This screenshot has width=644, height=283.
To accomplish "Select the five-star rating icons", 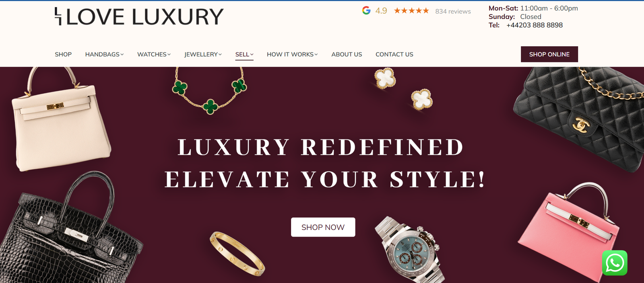I will (411, 11).
